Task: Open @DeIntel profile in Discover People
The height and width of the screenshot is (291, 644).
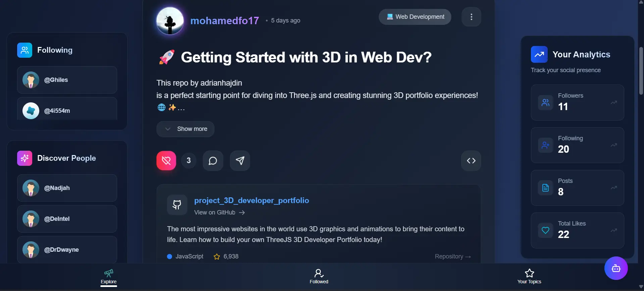Action: pos(67,219)
